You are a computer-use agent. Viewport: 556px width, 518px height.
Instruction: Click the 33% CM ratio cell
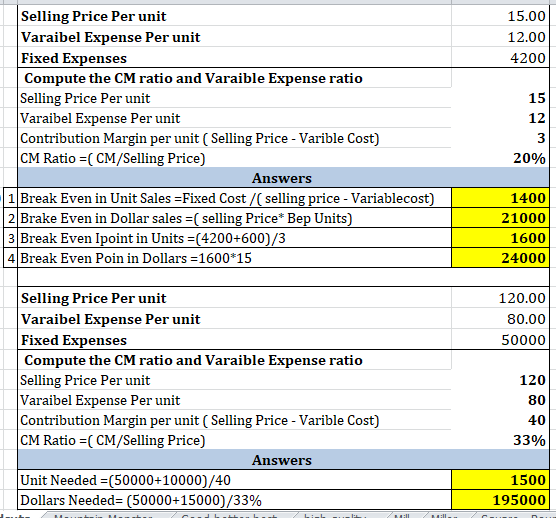(x=500, y=440)
